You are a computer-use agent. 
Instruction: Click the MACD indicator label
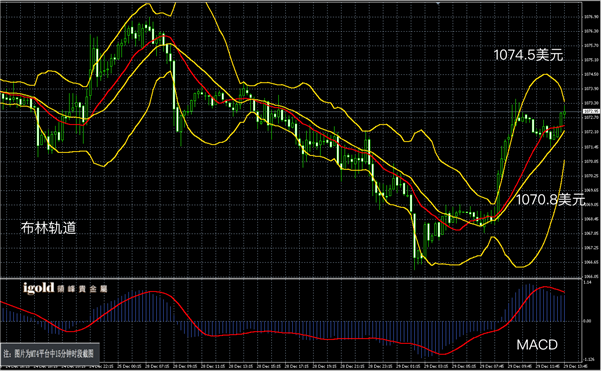click(537, 345)
